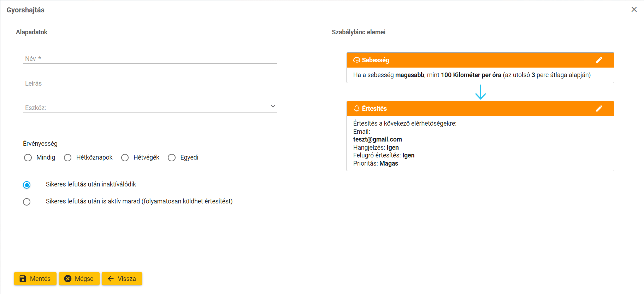
Task: Select the Hétvégék radio button
Action: click(125, 158)
